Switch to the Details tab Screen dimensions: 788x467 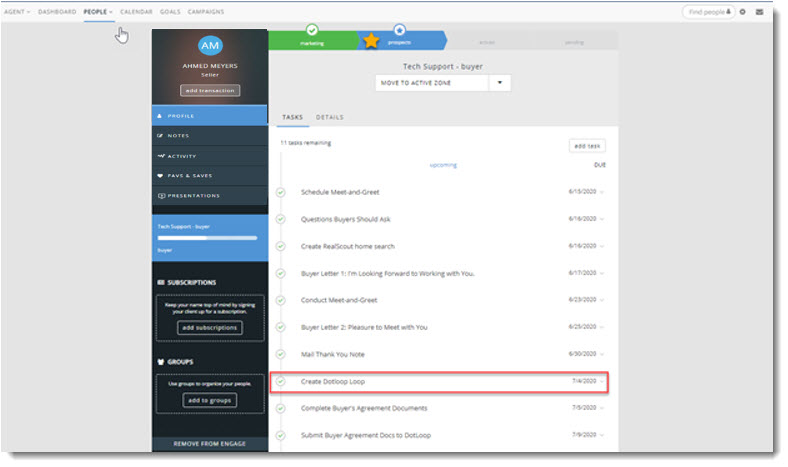pos(330,117)
